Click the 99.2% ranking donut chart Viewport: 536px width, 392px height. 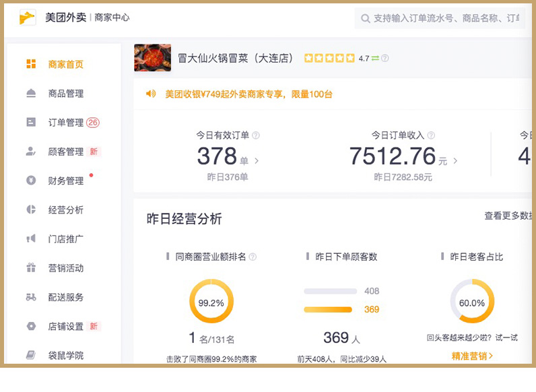click(x=211, y=301)
